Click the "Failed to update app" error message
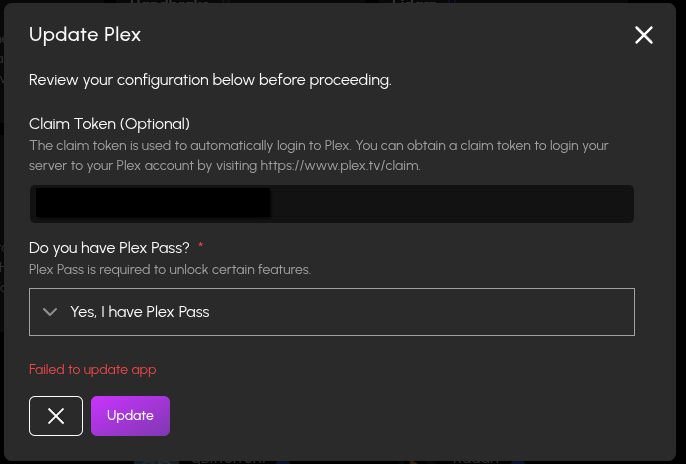Image resolution: width=686 pixels, height=464 pixels. tap(92, 369)
